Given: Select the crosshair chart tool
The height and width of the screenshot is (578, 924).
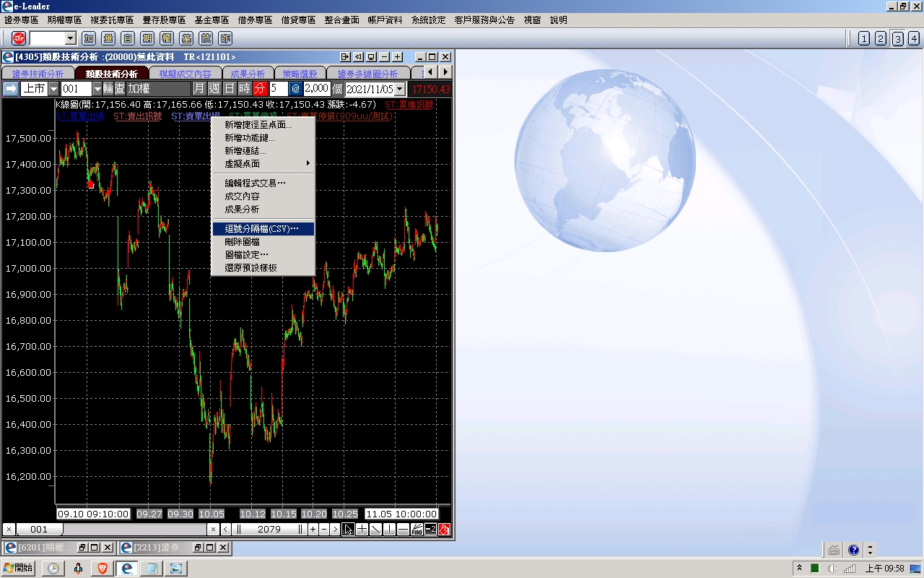Looking at the screenshot, I should coord(362,530).
